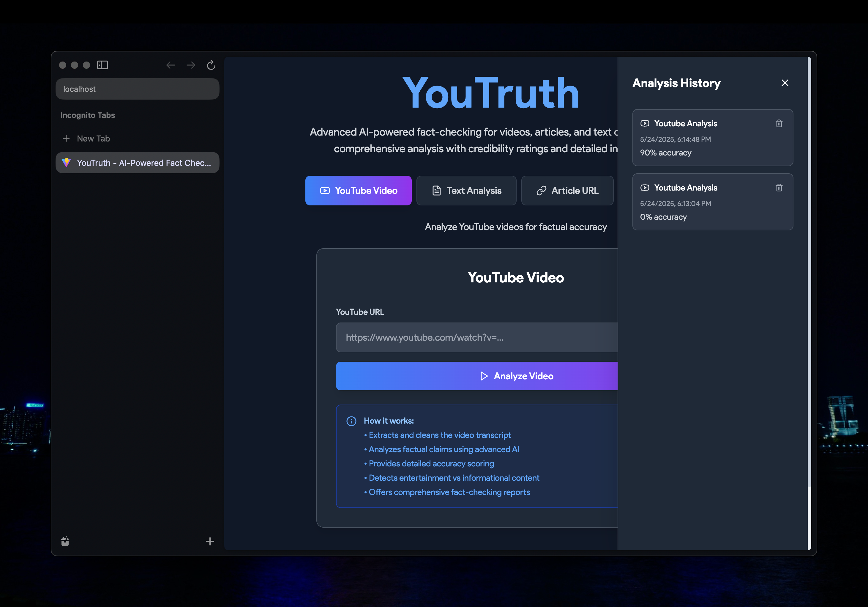Click the plus icon at sidebar bottom

[210, 541]
